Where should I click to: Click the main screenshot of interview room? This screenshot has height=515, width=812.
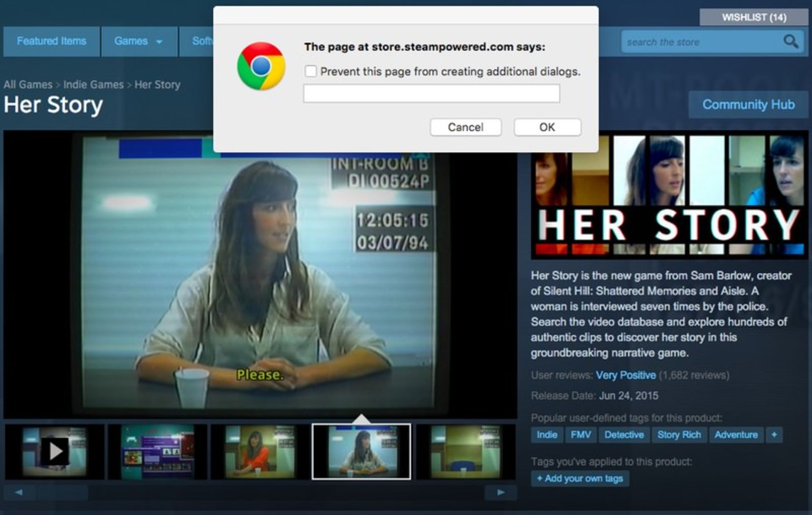[x=260, y=274]
